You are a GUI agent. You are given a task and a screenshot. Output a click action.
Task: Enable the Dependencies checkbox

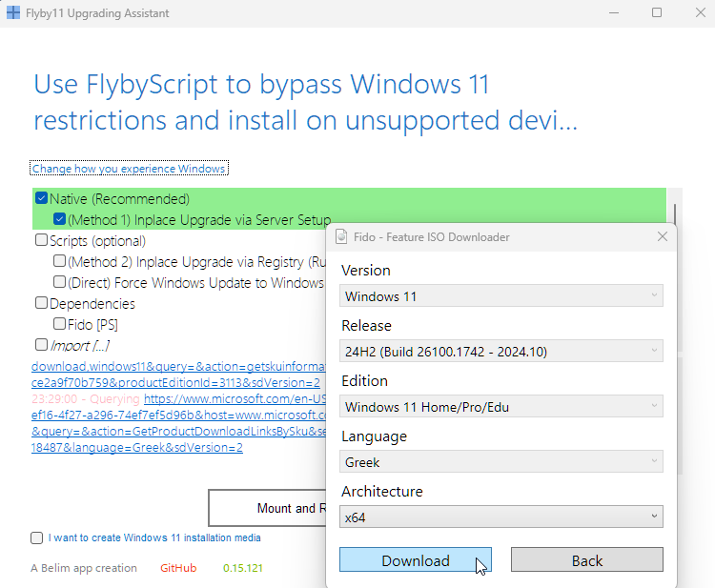pos(42,303)
